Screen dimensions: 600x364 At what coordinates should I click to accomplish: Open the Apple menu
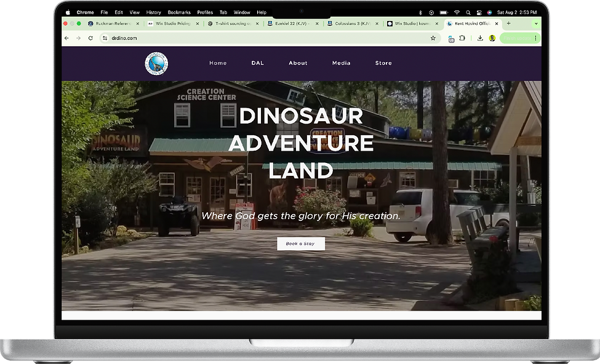point(68,12)
